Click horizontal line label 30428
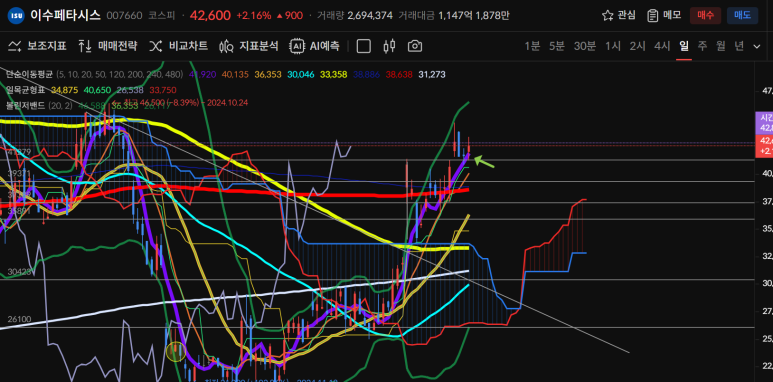Image resolution: width=773 pixels, height=382 pixels. 20,272
